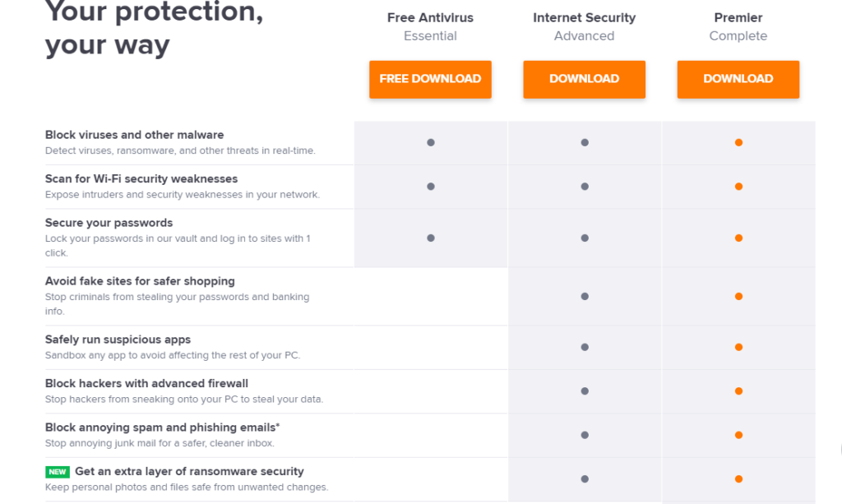Select the Free Antivirus column heading

click(x=430, y=18)
